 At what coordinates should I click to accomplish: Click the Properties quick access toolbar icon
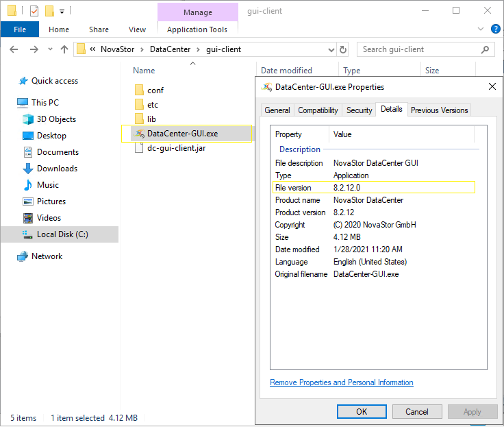34,11
